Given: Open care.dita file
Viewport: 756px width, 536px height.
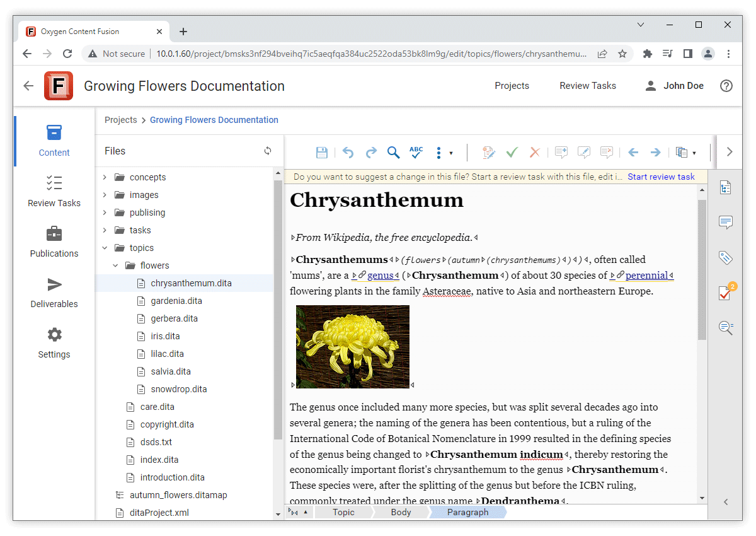Looking at the screenshot, I should click(x=157, y=407).
